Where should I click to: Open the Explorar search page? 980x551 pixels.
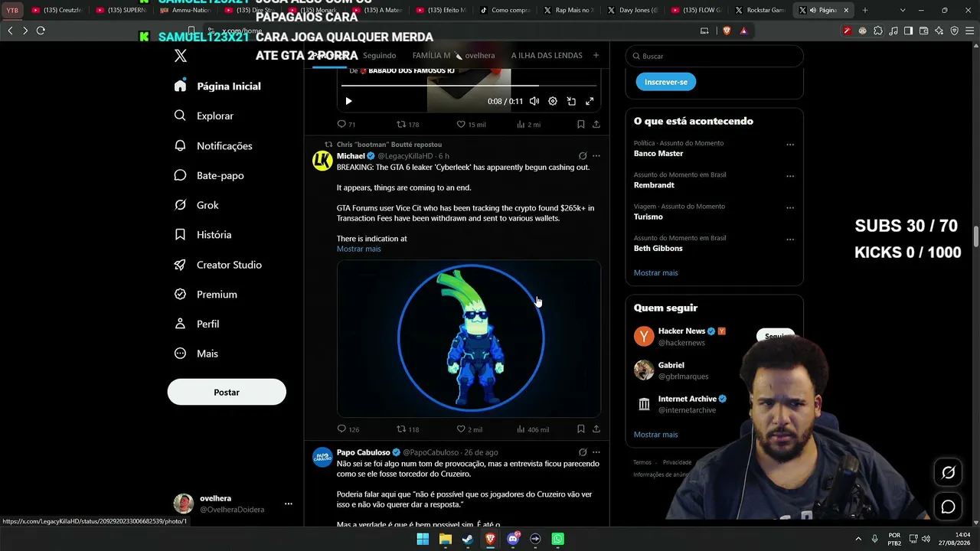(204, 116)
